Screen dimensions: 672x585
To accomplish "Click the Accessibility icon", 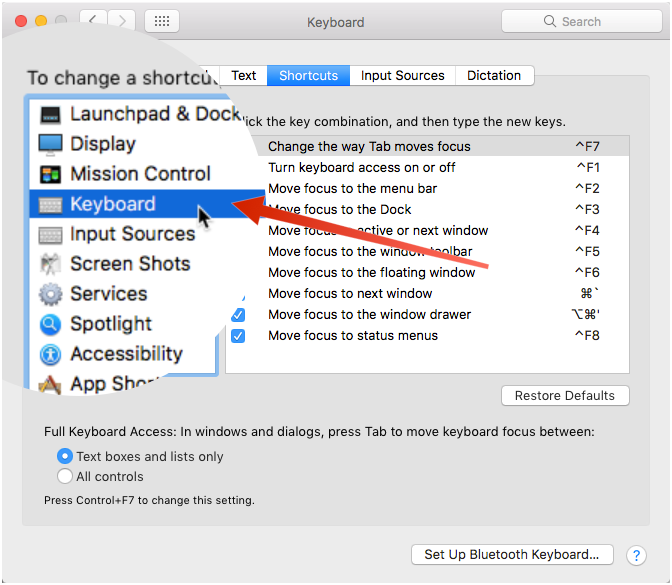I will [50, 355].
